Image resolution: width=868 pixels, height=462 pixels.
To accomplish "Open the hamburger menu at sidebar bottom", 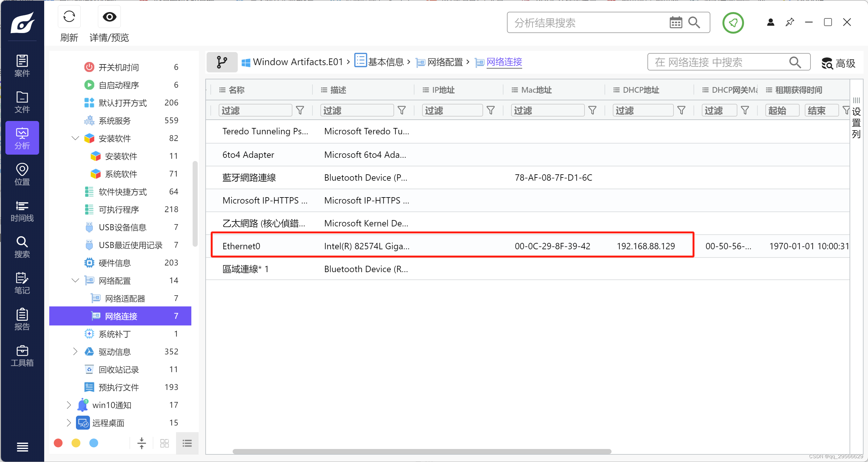I will [x=22, y=447].
